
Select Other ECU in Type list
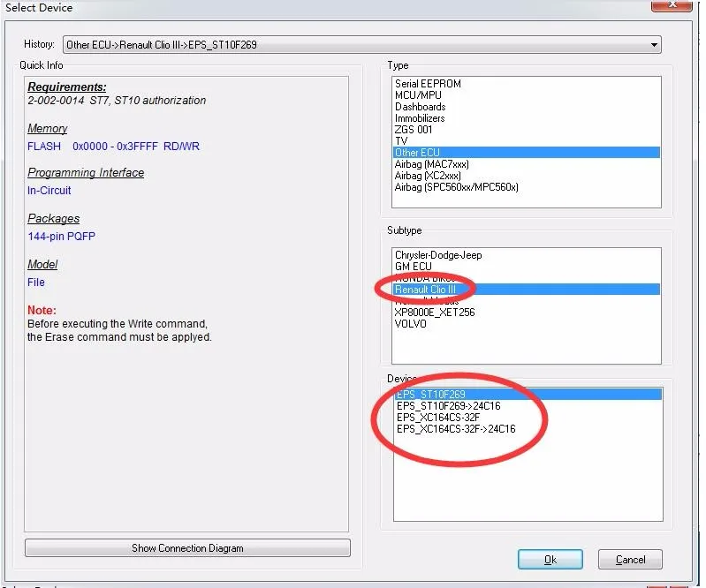(x=527, y=153)
